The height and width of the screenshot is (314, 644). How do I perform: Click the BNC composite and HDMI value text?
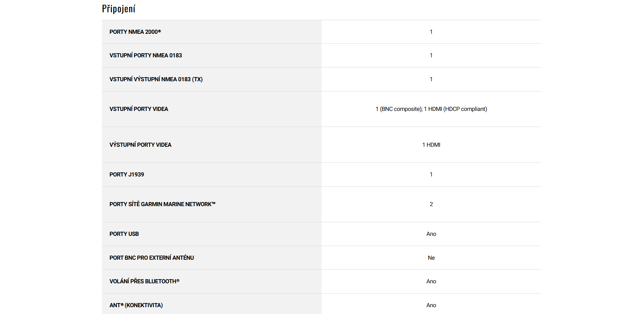click(431, 109)
